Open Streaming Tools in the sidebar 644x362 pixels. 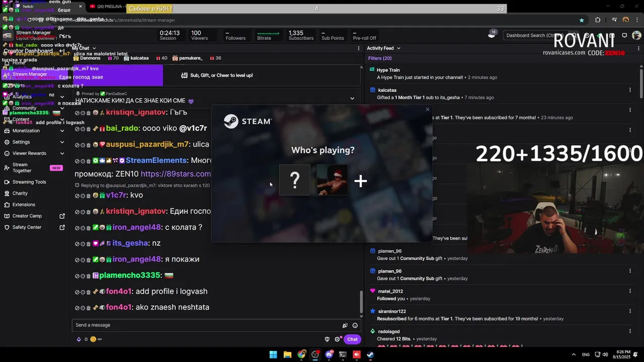[x=29, y=182]
